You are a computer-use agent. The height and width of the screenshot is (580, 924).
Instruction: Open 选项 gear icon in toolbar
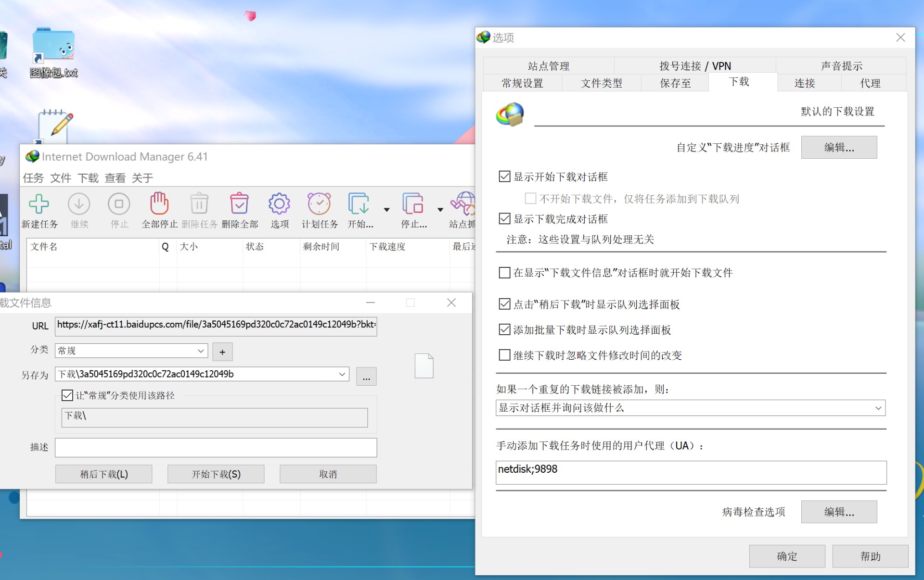pos(279,204)
